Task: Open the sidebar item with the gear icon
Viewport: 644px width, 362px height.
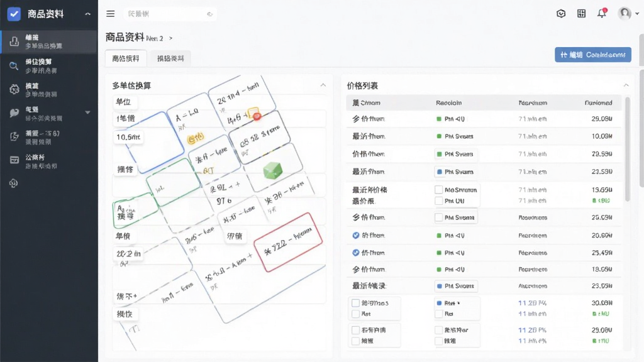Action: [x=49, y=89]
